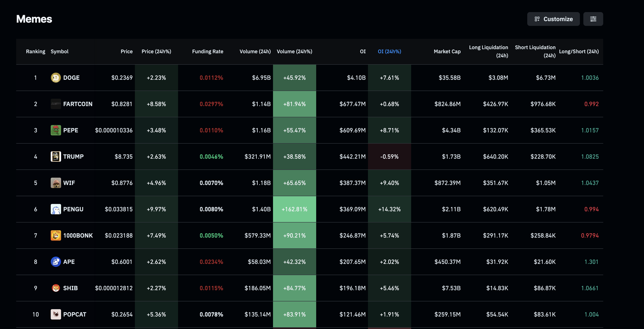
Task: Click TRUMP -0.59% OI change cell
Action: (x=389, y=157)
